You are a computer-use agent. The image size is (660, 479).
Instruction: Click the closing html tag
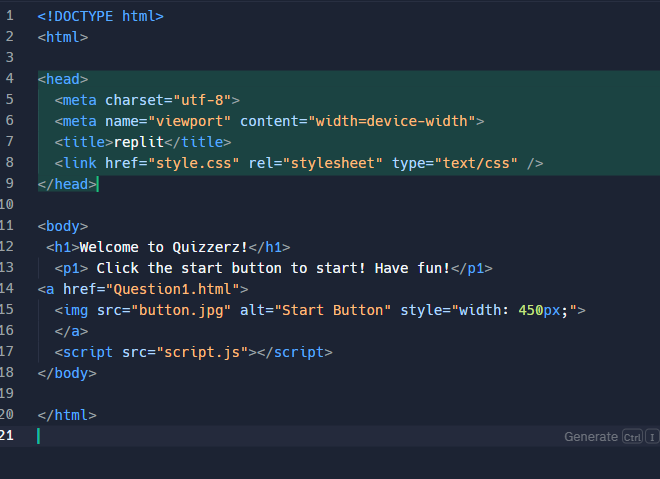coord(67,415)
